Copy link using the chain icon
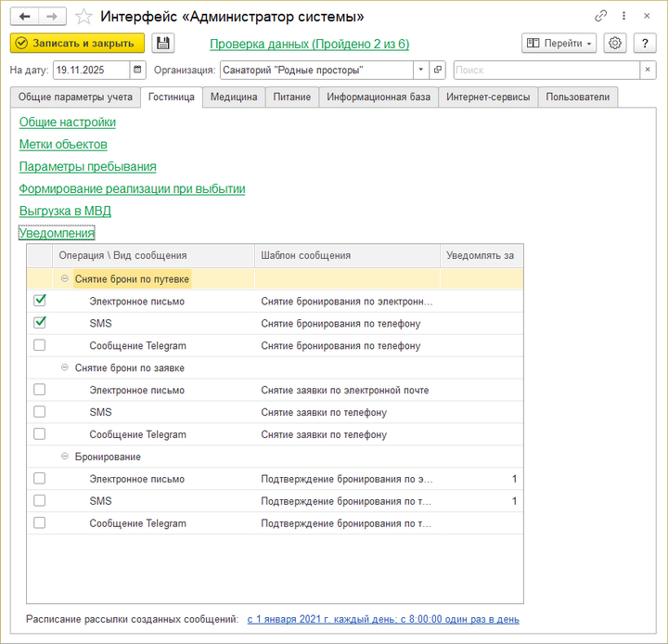Viewport: 668px width, 644px height. point(601,17)
